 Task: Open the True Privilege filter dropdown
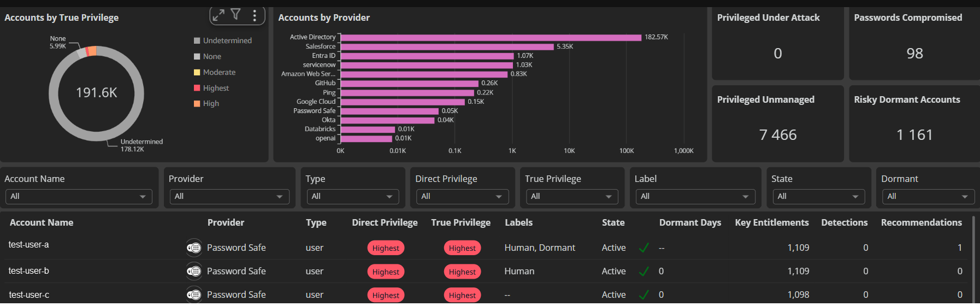[572, 196]
